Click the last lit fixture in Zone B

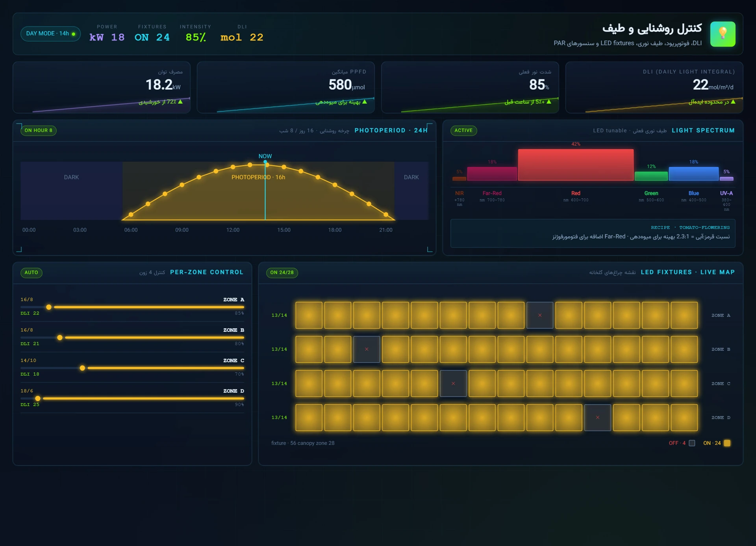coord(684,349)
